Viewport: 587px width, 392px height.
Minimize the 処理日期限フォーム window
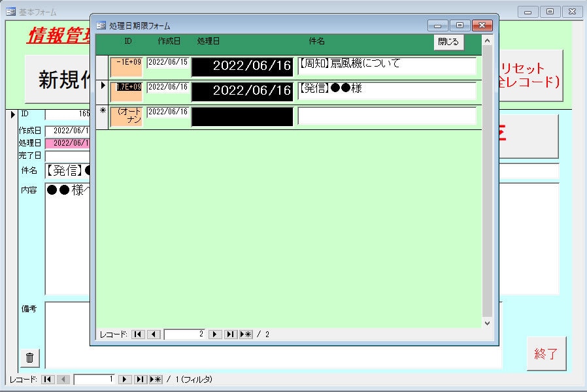[x=437, y=25]
